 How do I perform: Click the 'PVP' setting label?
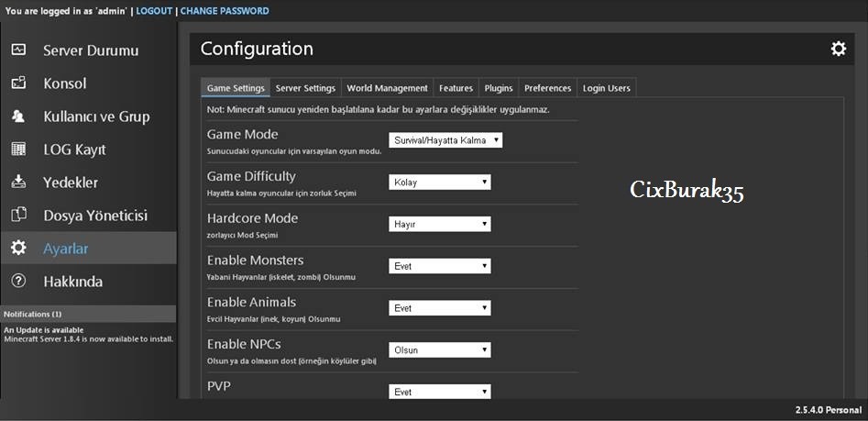point(218,386)
